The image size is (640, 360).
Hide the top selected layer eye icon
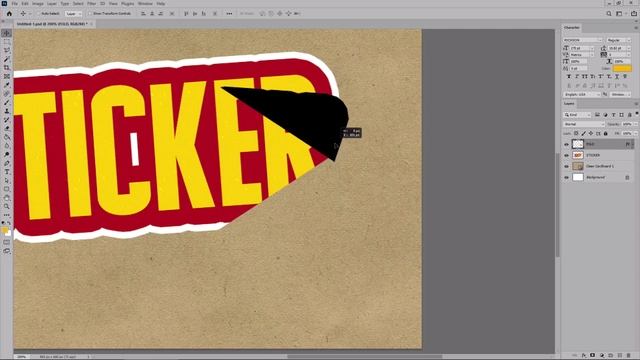tap(566, 144)
